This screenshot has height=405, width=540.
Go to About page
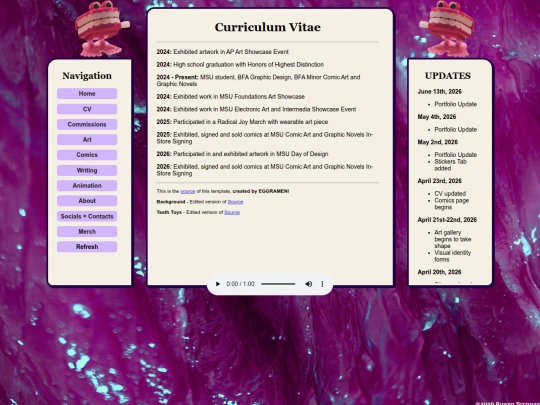coord(87,201)
